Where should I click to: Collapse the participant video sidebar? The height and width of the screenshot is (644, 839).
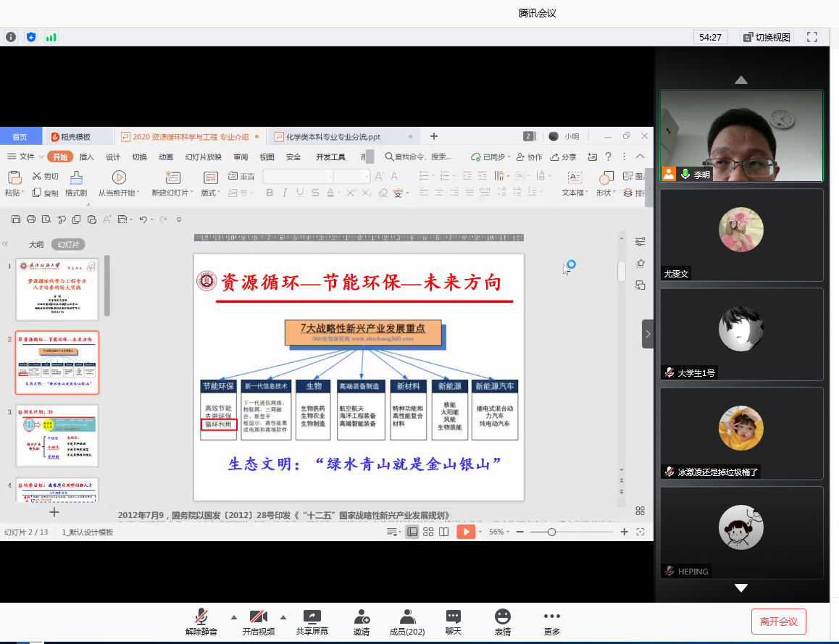[x=648, y=334]
